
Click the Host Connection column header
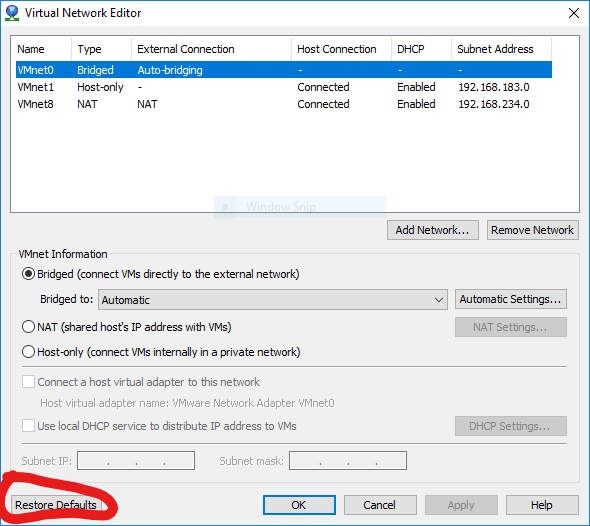pos(341,49)
